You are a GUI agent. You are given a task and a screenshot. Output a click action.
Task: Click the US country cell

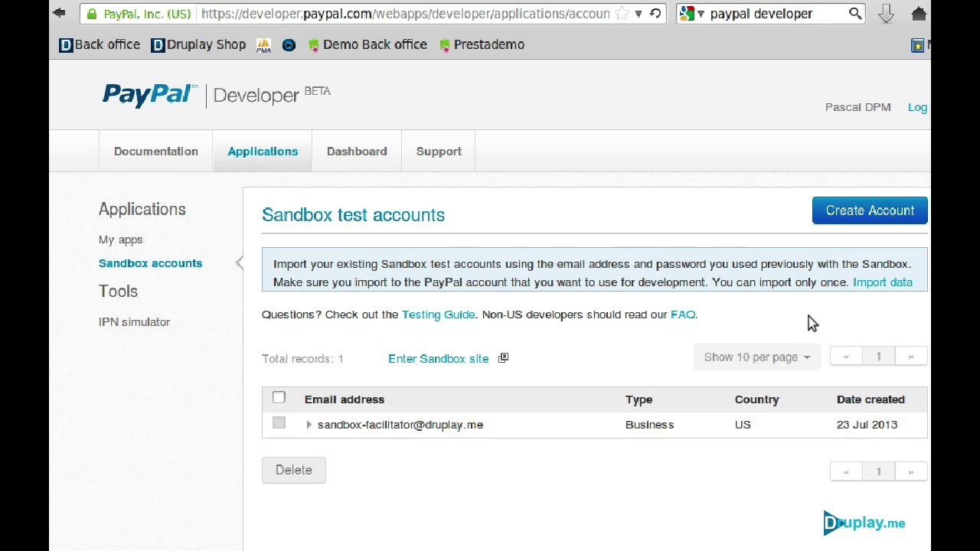743,425
